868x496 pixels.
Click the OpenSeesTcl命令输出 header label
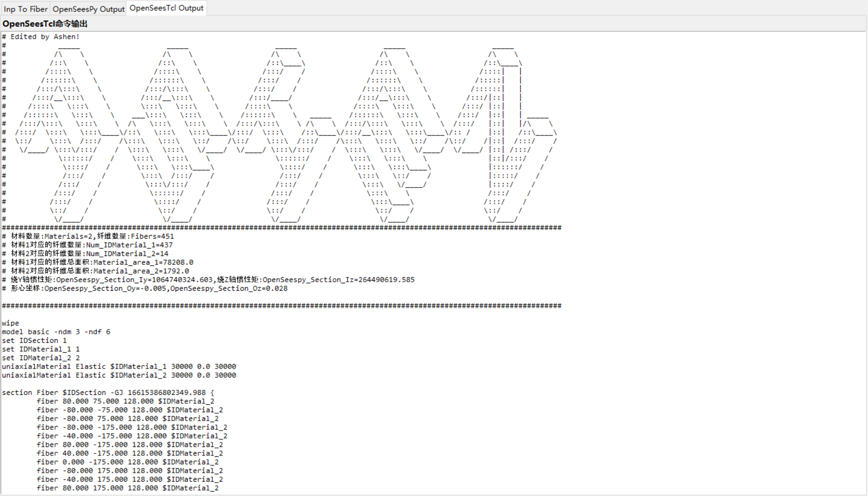(45, 23)
